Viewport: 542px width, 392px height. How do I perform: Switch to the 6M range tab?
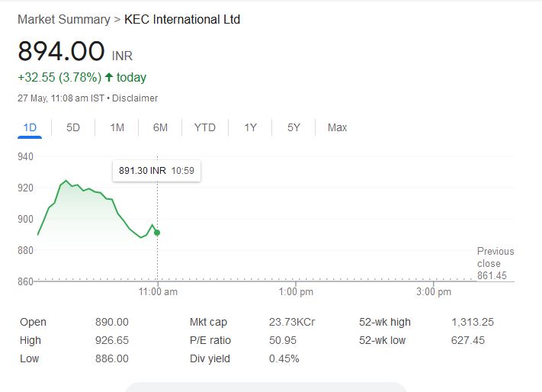(x=160, y=127)
